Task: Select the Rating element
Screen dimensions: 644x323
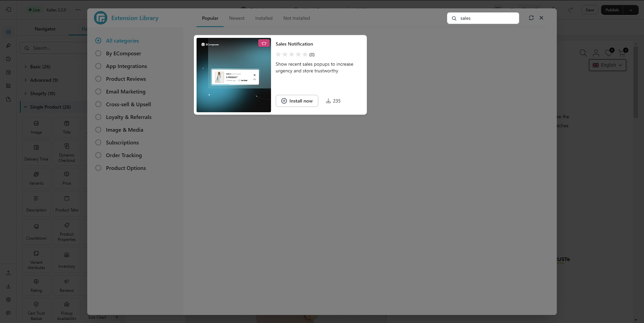Action: (x=36, y=285)
